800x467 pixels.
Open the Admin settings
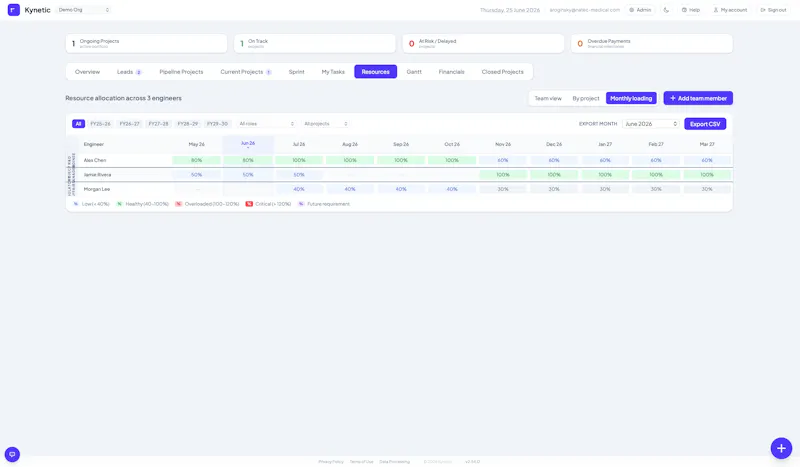(x=640, y=10)
